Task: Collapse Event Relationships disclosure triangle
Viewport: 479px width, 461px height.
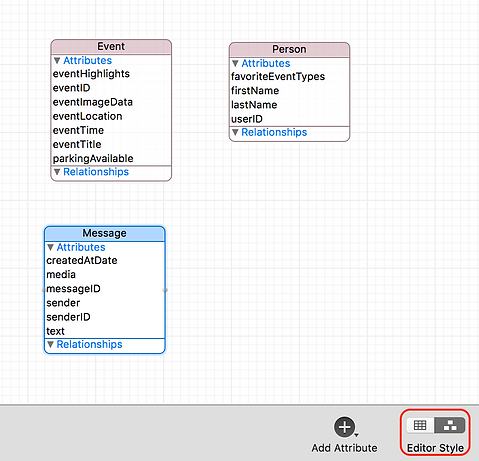Action: coord(57,172)
